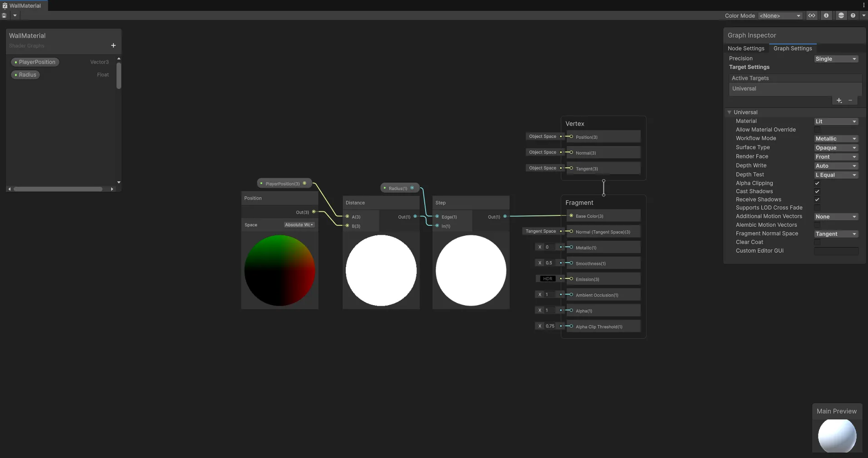Open the window's three-dot options menu

coord(863,5)
